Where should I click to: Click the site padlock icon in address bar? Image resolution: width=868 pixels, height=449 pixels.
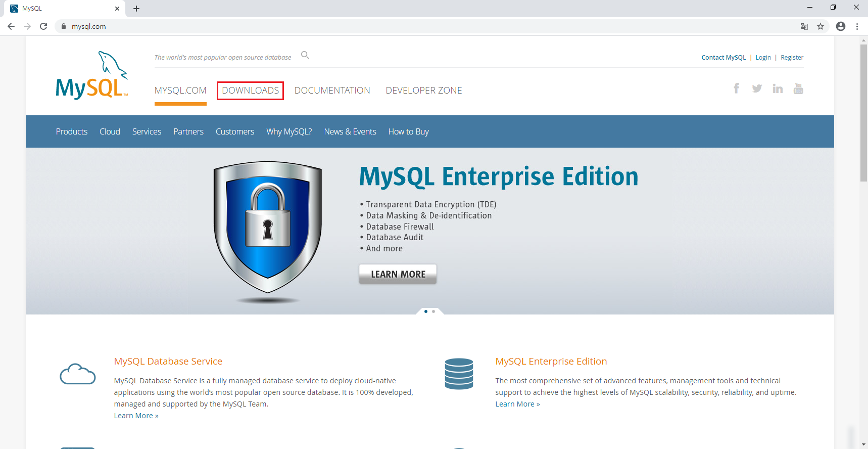(64, 26)
